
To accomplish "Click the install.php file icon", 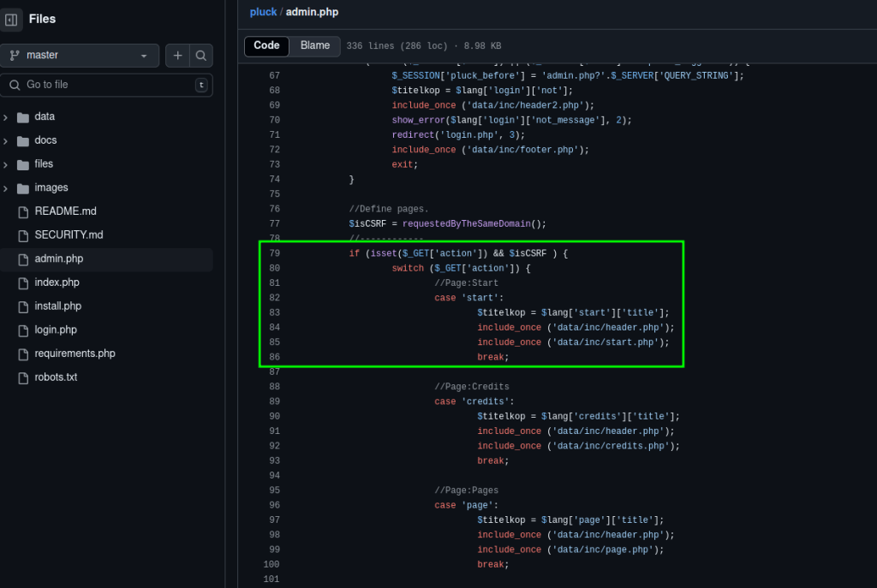I will (x=23, y=306).
